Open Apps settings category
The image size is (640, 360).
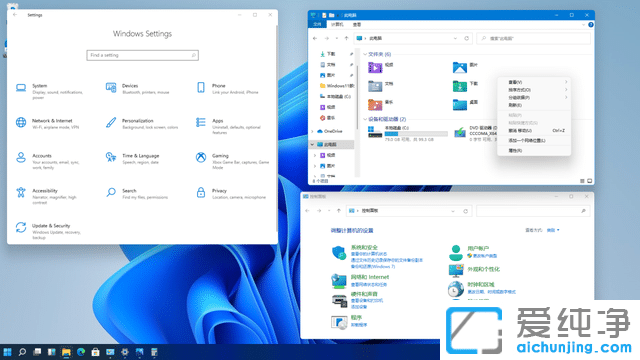228,126
